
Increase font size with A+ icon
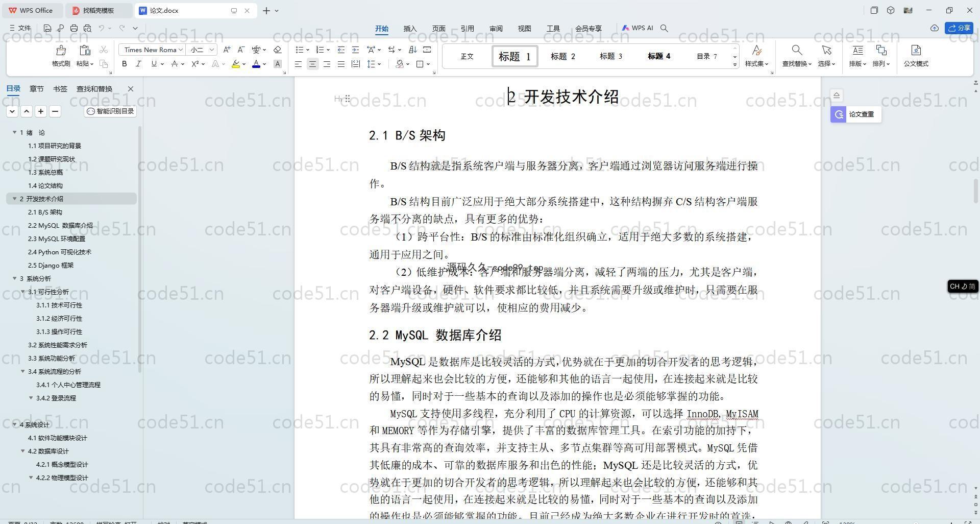click(227, 50)
